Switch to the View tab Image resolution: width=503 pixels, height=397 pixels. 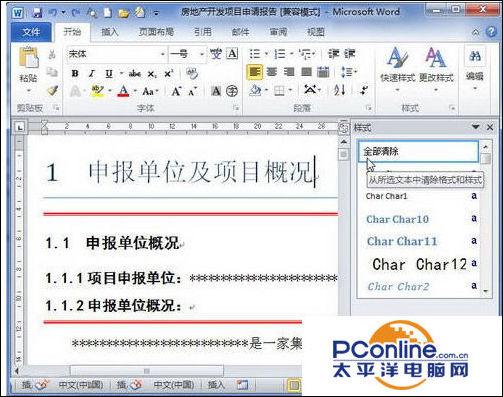[316, 32]
